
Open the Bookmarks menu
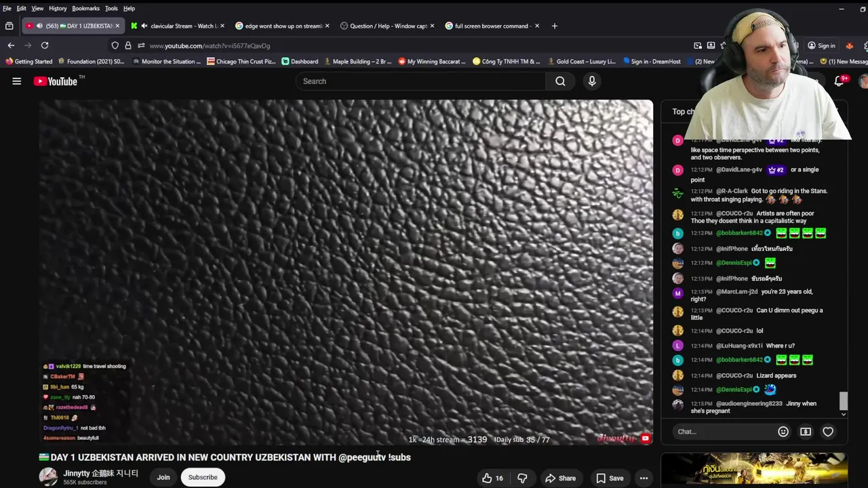click(x=85, y=8)
